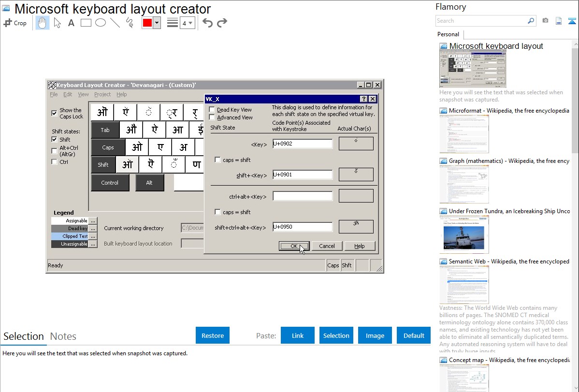Switch to the Notes tab
The width and height of the screenshot is (579, 392).
[x=63, y=336]
